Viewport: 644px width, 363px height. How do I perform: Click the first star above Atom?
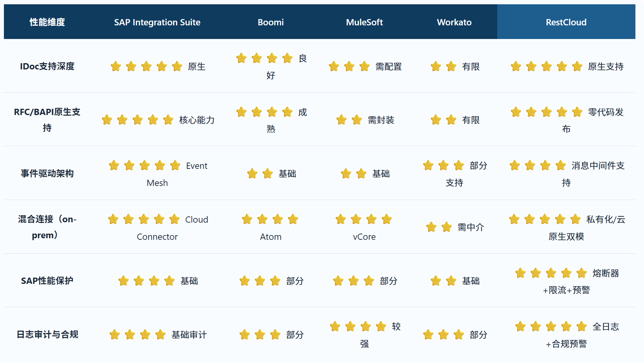247,219
